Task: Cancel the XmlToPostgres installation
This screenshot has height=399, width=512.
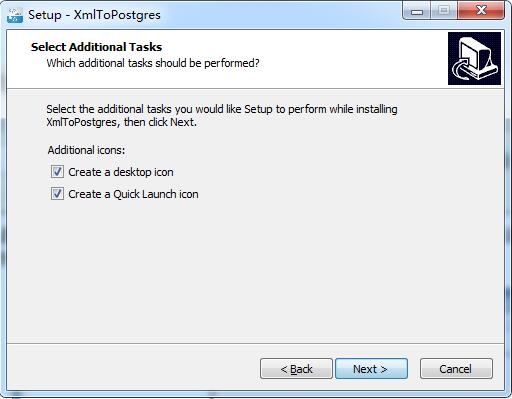Action: tap(456, 369)
